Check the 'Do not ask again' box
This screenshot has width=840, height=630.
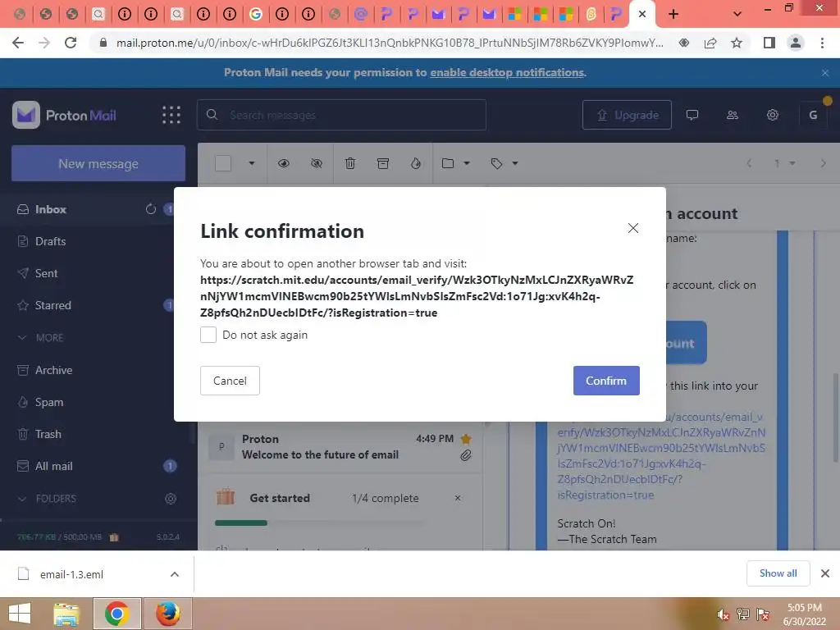pos(208,335)
